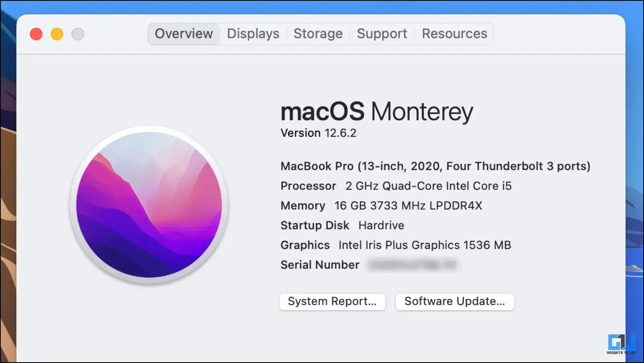Image resolution: width=644 pixels, height=363 pixels.
Task: Go to the Support tab
Action: point(382,34)
